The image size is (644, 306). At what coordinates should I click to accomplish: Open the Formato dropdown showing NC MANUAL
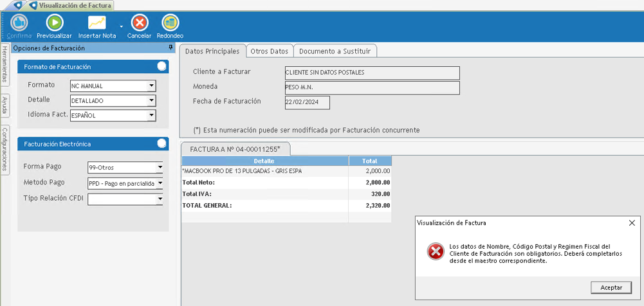tap(152, 85)
